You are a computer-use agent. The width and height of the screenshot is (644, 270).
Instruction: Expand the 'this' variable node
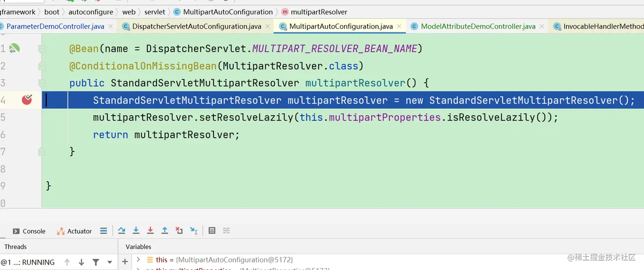138,259
